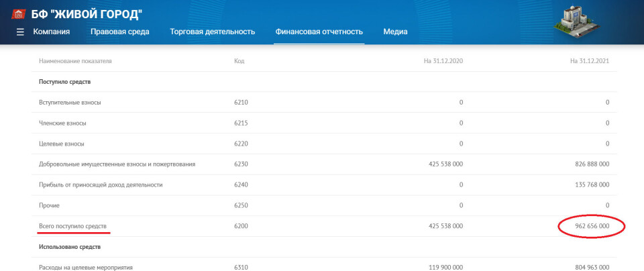Open the Медиа menu item

395,32
